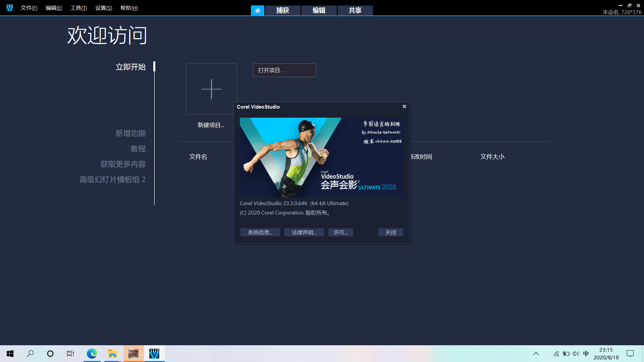Viewport: 644px width, 362px height.
Task: Restore down the VideoStudio window
Action: coord(630,5)
